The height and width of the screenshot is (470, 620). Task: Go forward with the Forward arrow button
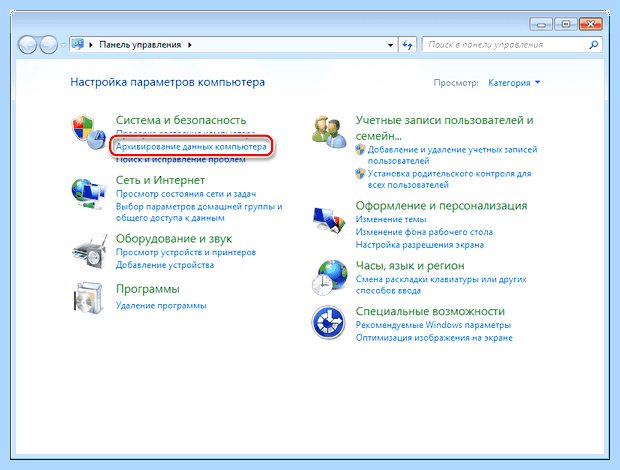coord(48,45)
